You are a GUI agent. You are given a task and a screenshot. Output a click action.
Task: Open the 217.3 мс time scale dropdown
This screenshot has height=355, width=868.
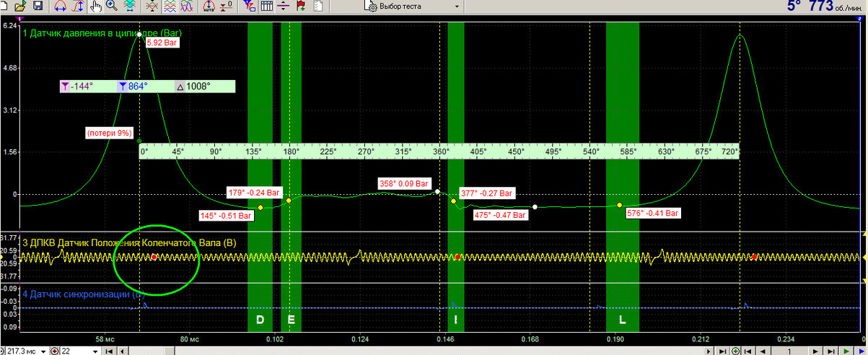click(x=43, y=350)
